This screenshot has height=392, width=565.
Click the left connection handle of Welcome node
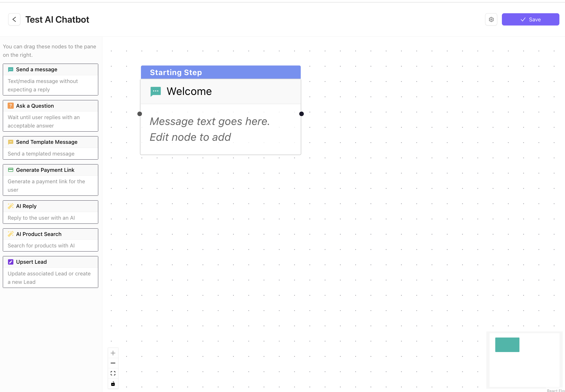click(139, 114)
